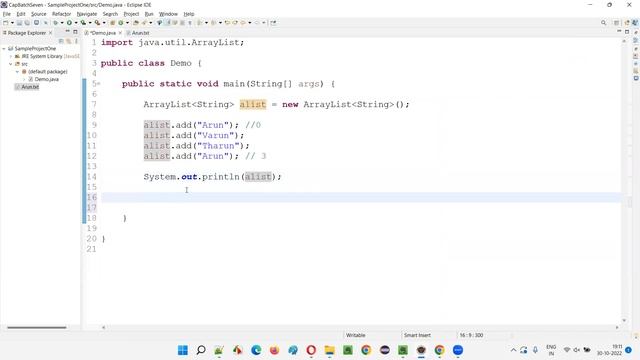Image resolution: width=640 pixels, height=360 pixels.
Task: Open the Run menu
Action: click(x=149, y=14)
